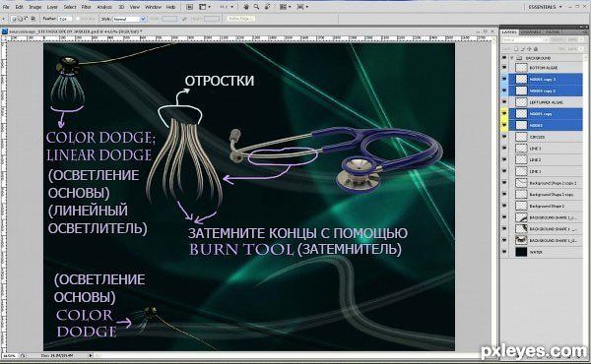
Task: Open the Style dropdown set to Normal
Action: [129, 19]
